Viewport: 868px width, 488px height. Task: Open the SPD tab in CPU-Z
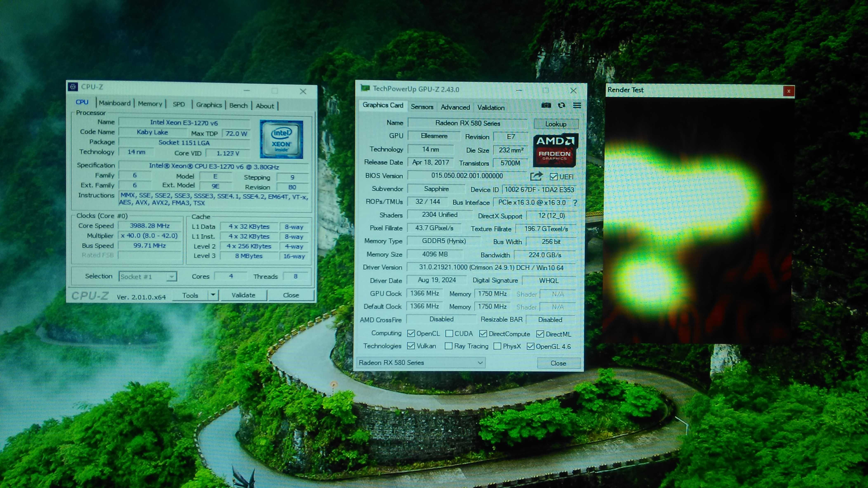pos(179,104)
